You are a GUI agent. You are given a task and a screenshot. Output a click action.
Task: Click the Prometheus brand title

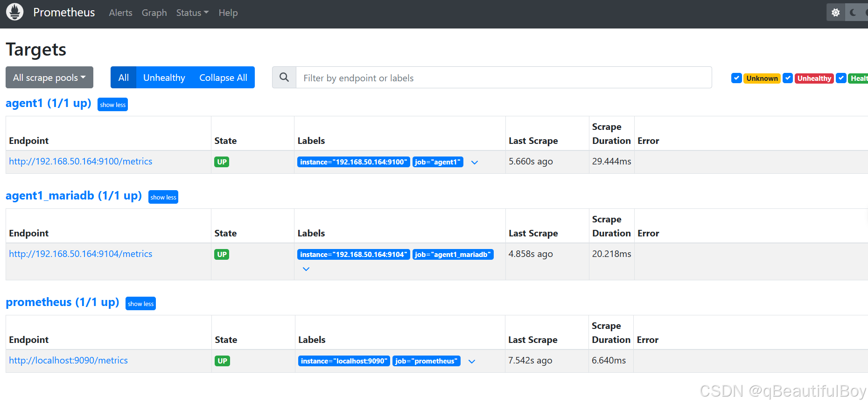[64, 13]
